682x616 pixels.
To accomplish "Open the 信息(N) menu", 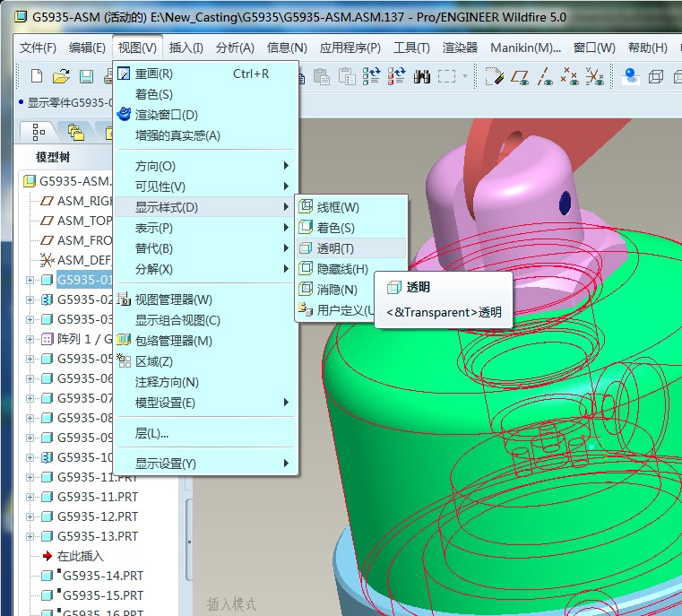I will 287,48.
